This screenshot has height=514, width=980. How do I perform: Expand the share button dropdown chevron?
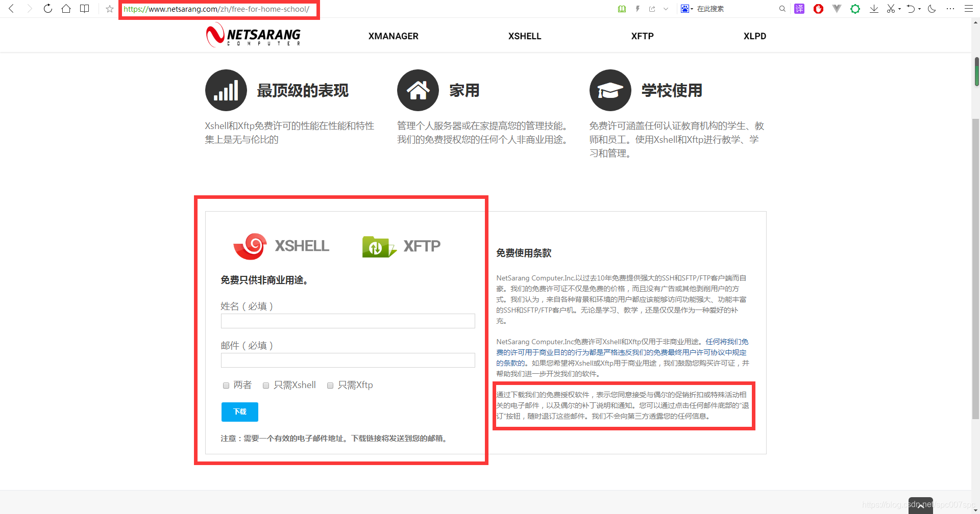(x=666, y=9)
